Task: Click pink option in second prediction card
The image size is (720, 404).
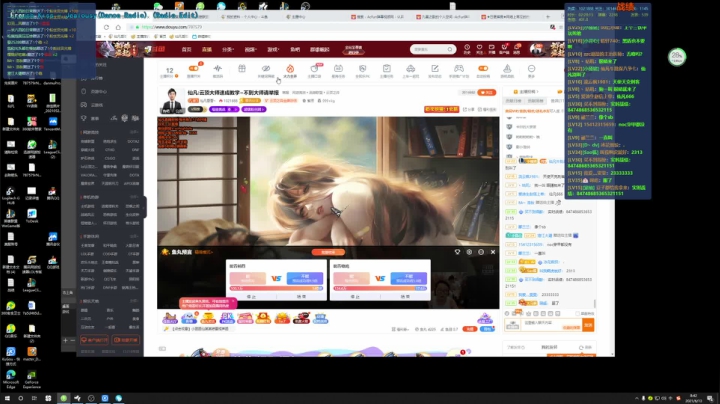Action: click(x=351, y=278)
